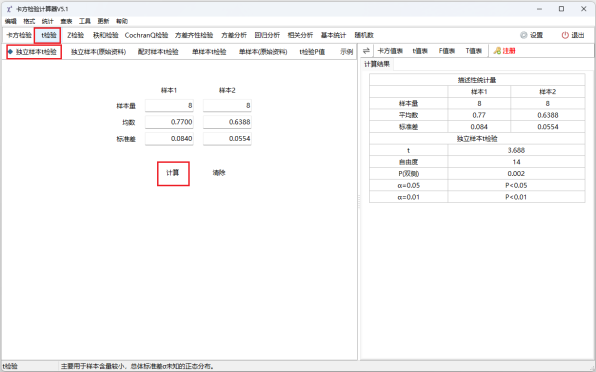596x372 pixels.
Task: Open the 工具 menu
Action: tap(84, 21)
